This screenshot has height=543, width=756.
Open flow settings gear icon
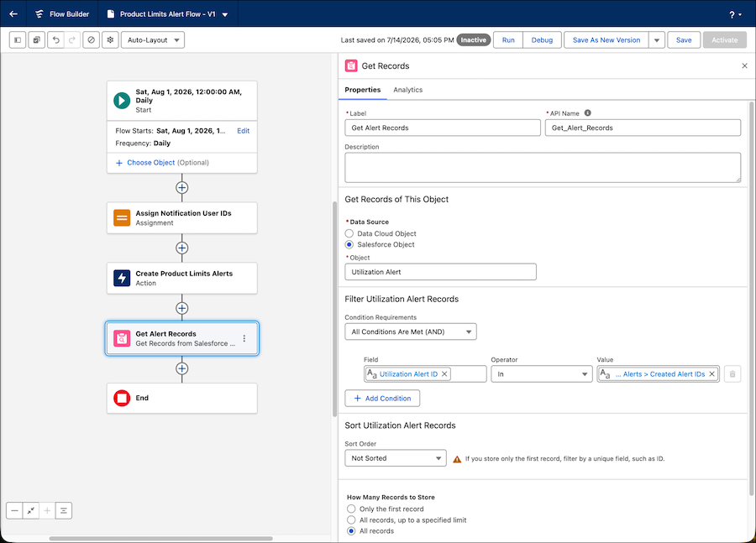110,40
